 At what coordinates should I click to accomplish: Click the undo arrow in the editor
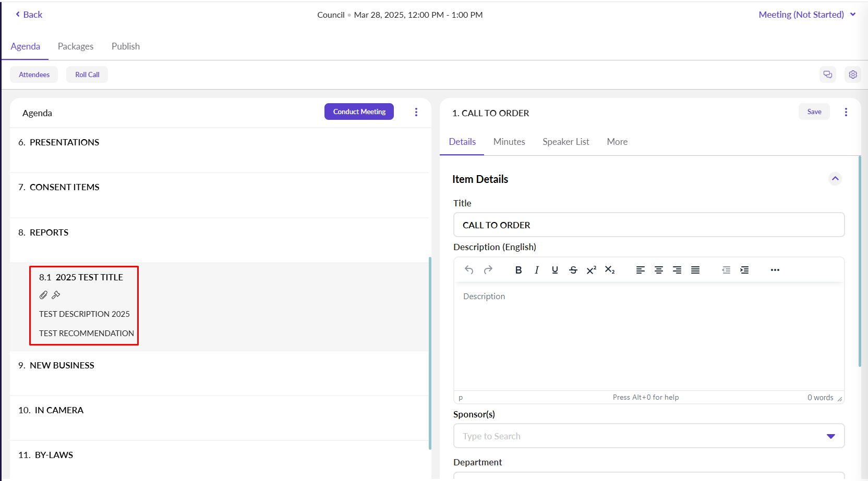469,270
